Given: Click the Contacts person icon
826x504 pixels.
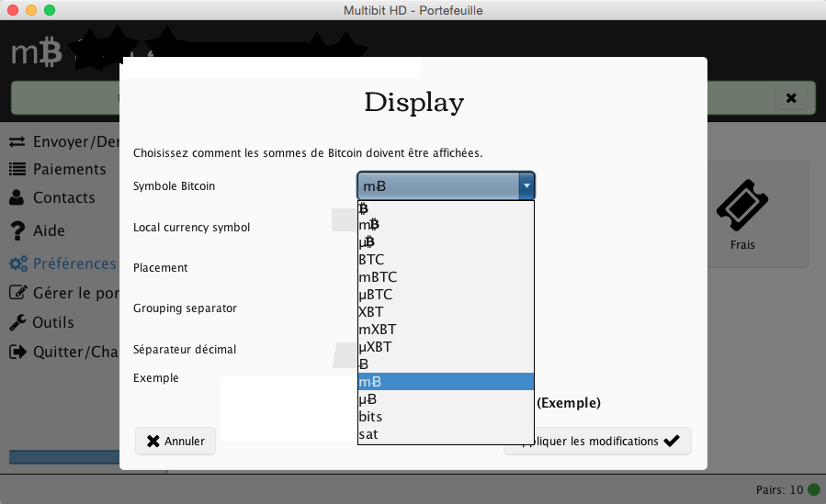Looking at the screenshot, I should pos(17,197).
